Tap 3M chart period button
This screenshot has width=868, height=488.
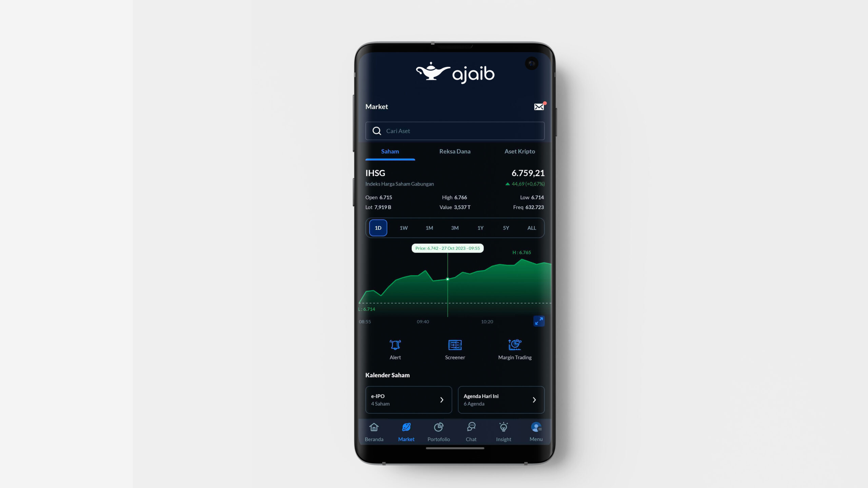[455, 228]
